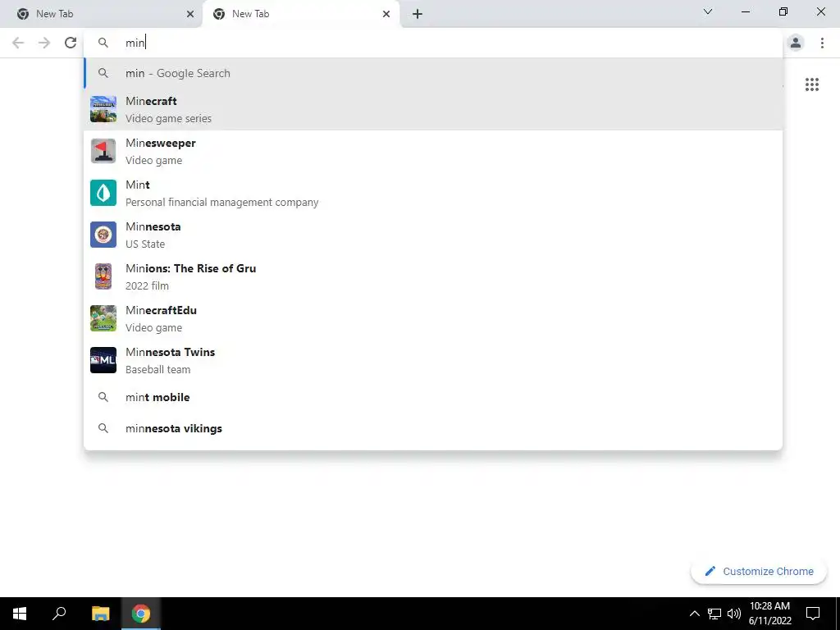Click the Minnesota Twins MLB logo icon
Screen dimensions: 840x630
(x=103, y=360)
